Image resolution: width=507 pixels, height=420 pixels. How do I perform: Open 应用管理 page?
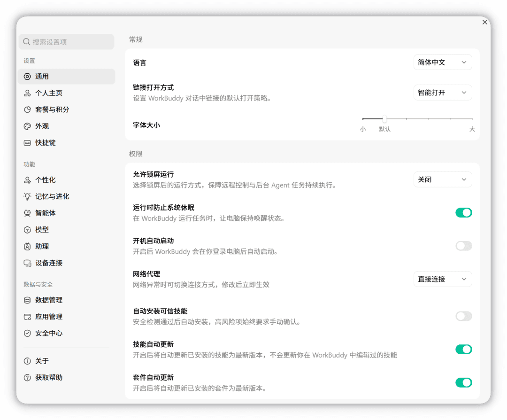tap(67, 317)
